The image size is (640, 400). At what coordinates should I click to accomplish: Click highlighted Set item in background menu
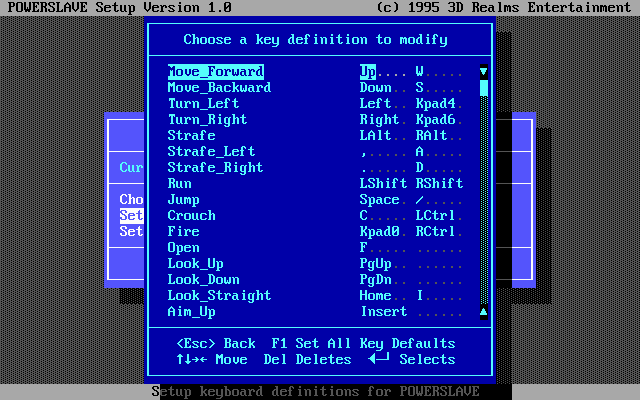(x=131, y=216)
